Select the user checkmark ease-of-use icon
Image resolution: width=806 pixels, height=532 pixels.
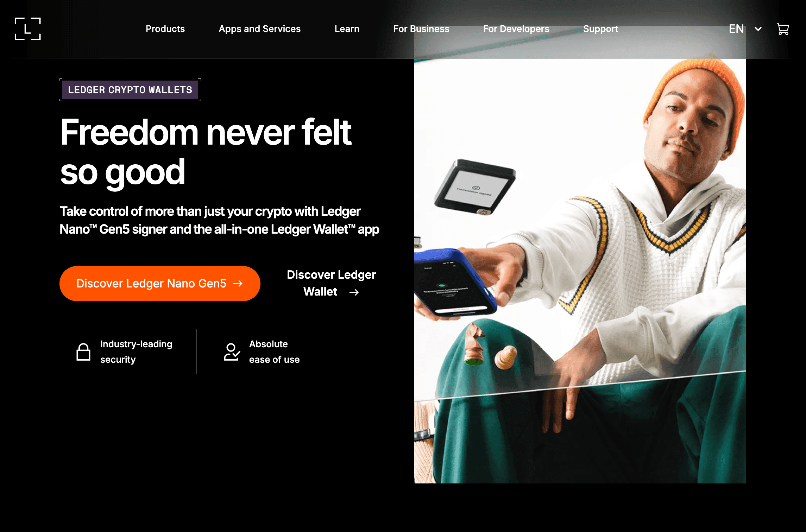tap(232, 352)
